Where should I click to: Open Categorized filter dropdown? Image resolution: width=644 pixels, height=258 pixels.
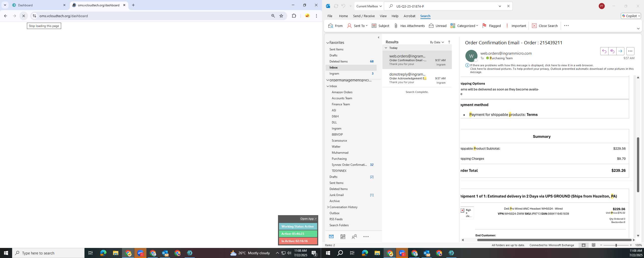(x=464, y=26)
